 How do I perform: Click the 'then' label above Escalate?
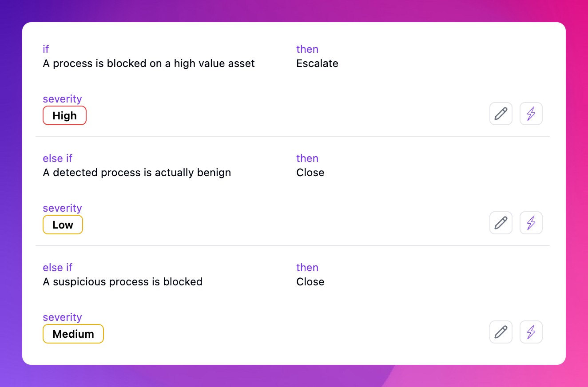click(x=307, y=49)
